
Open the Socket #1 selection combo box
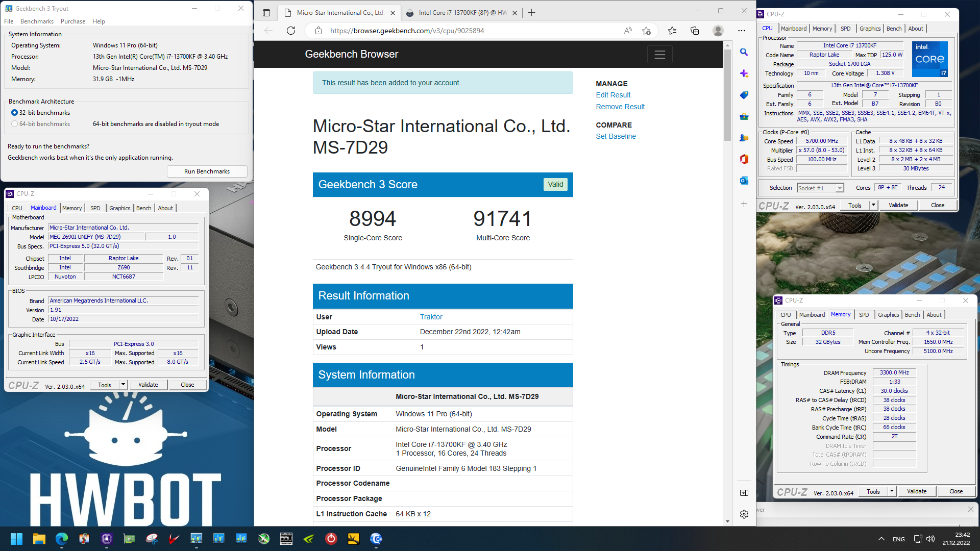click(x=820, y=188)
